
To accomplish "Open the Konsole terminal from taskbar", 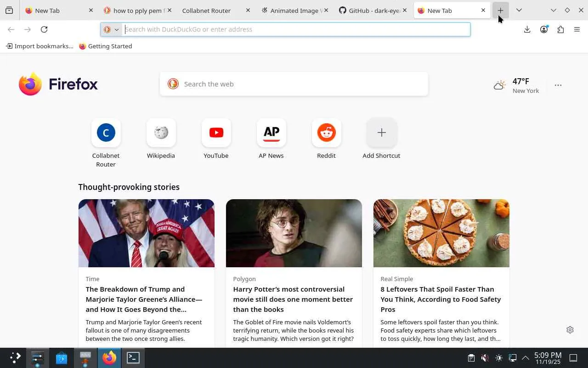I will click(x=133, y=358).
